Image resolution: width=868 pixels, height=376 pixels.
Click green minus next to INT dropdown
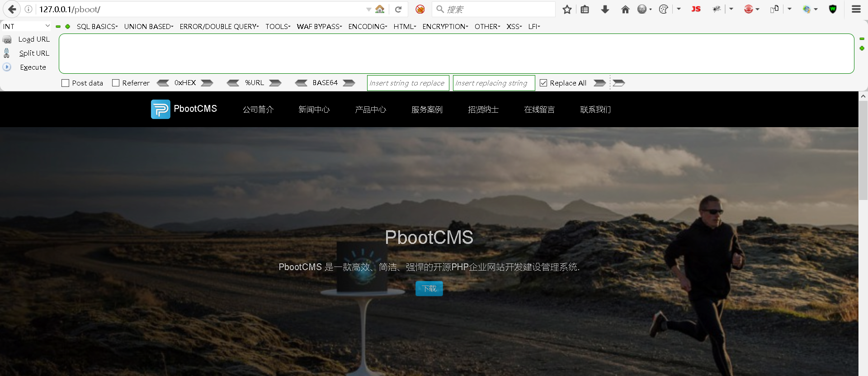(x=58, y=27)
